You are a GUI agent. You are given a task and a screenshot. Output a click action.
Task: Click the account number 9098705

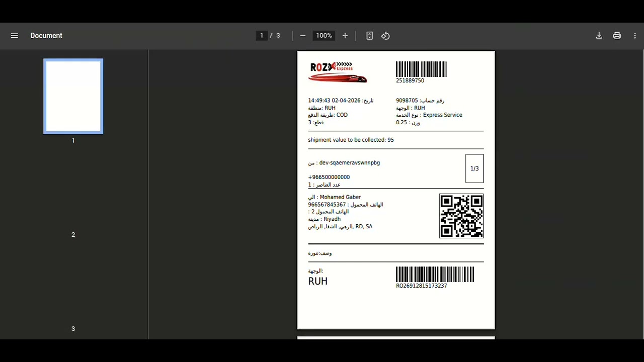tap(407, 101)
